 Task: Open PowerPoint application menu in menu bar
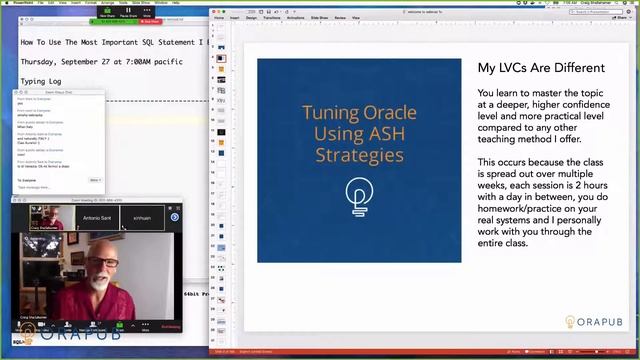pyautogui.click(x=23, y=2)
